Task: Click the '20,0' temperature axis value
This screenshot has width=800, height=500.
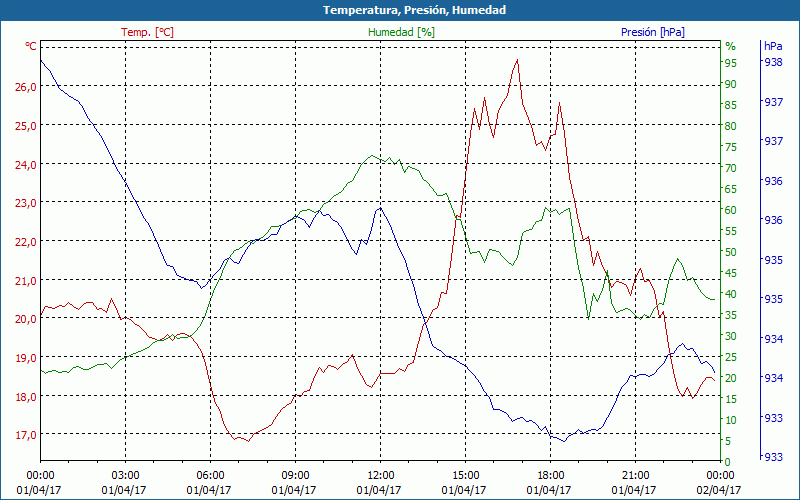Action: (26, 319)
